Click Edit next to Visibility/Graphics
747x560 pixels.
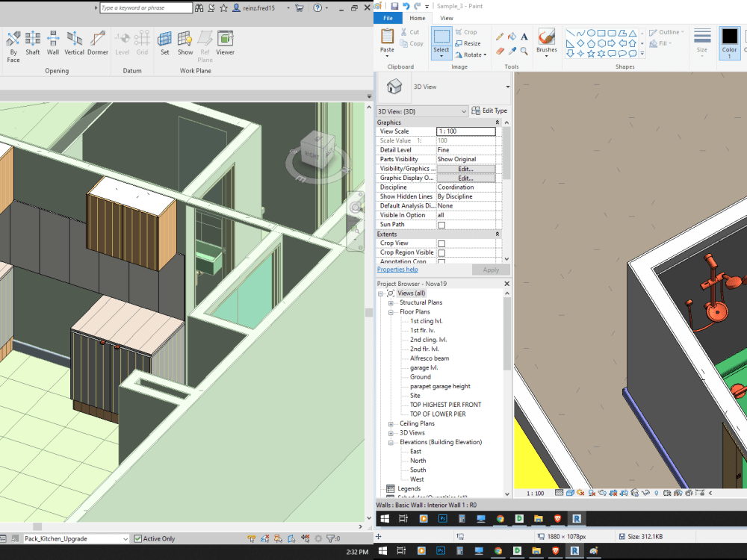click(465, 168)
